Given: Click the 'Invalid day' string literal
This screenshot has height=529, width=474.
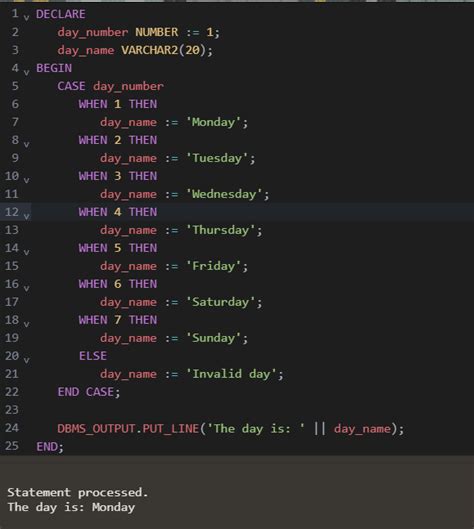Looking at the screenshot, I should tap(231, 374).
